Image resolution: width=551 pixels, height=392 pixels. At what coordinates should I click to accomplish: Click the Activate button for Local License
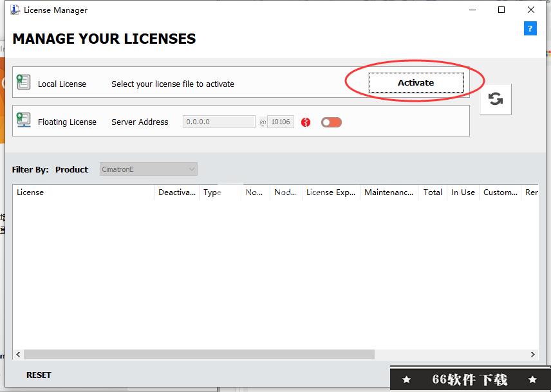[x=416, y=83]
